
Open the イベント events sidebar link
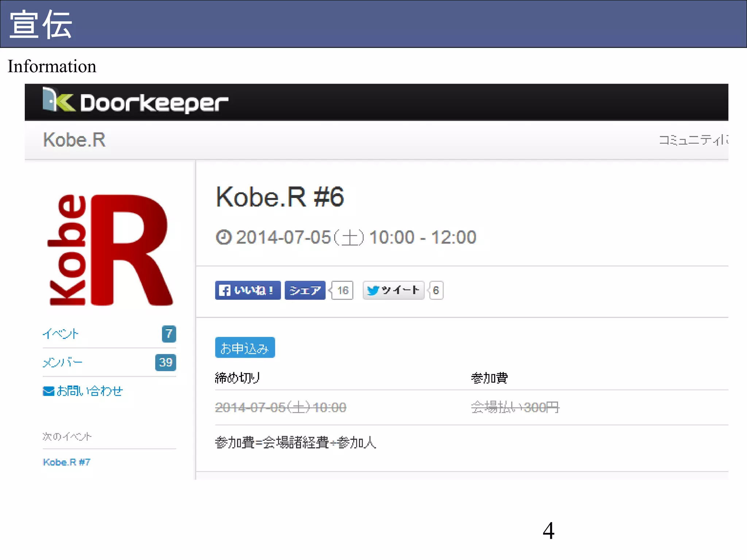click(x=61, y=334)
